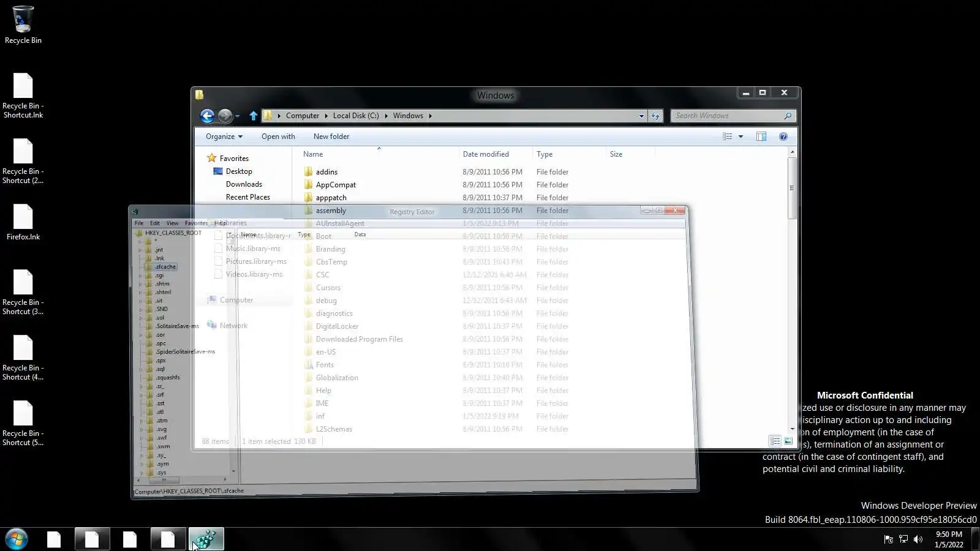980x551 pixels.
Task: Navigate to Local Disk (C:) in breadcrumb
Action: point(356,116)
